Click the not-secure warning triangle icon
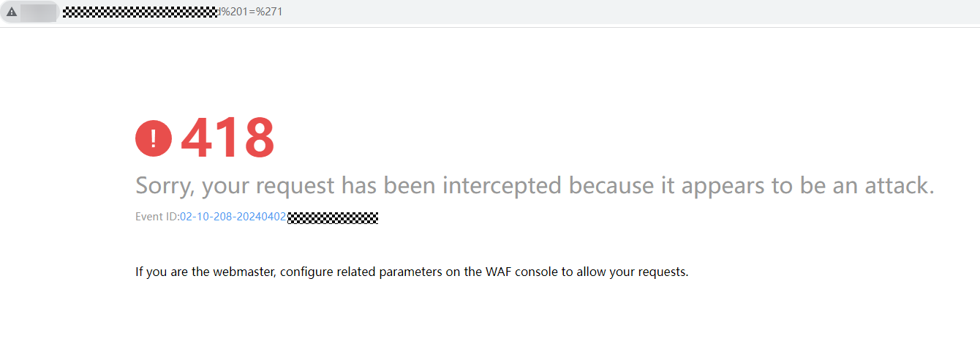The height and width of the screenshot is (358, 980). point(12,12)
